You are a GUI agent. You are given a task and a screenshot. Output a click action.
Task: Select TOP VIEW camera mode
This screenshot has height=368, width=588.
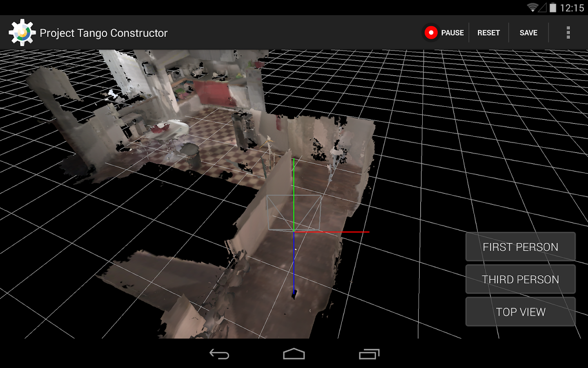click(520, 312)
